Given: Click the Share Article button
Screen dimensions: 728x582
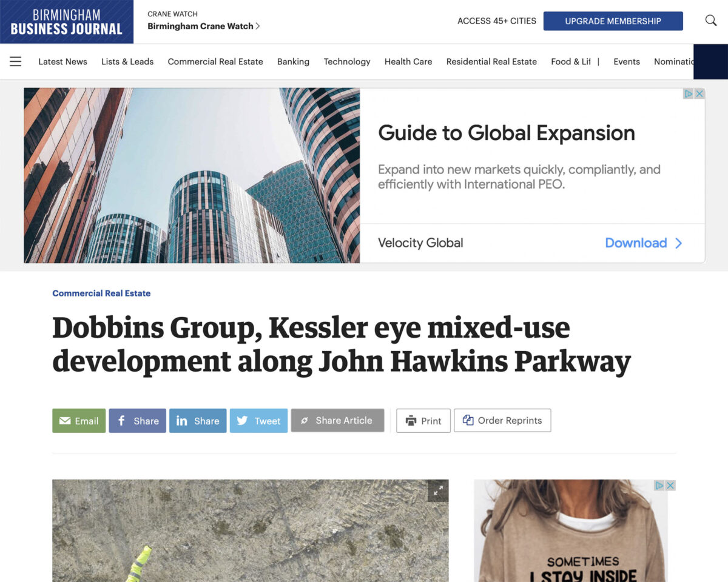Looking at the screenshot, I should (337, 420).
